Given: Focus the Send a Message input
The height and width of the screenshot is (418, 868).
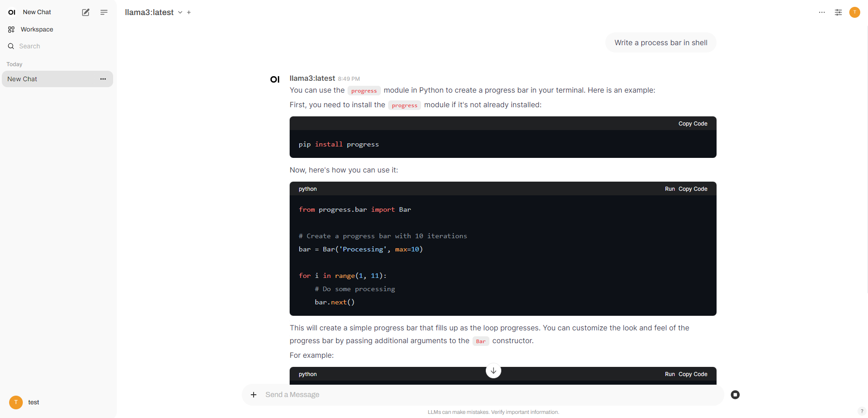Looking at the screenshot, I should point(493,395).
